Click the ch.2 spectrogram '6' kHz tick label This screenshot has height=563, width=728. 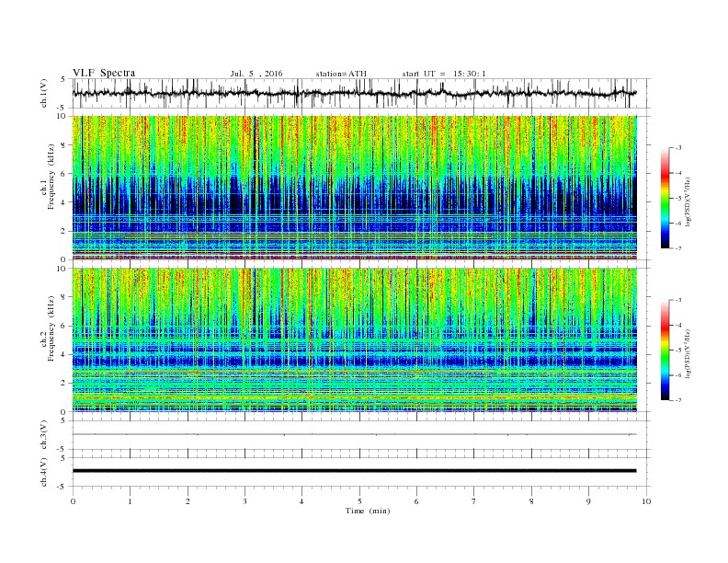[64, 326]
